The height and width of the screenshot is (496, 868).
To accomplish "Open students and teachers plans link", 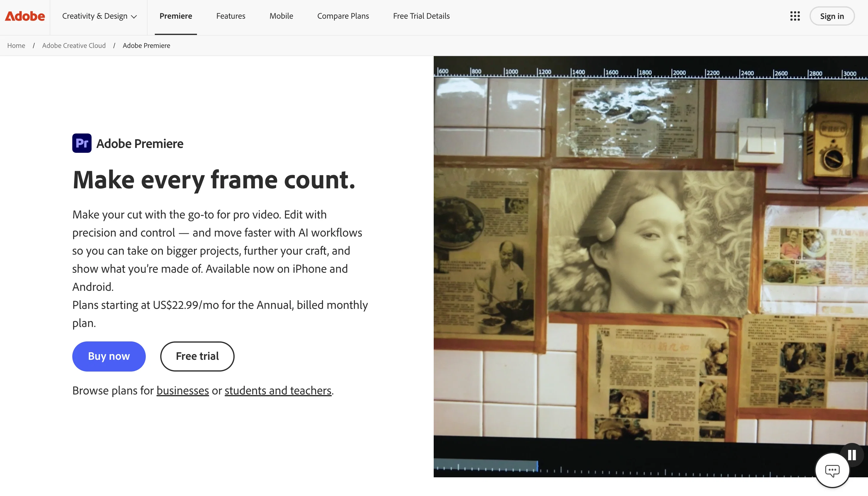I will 278,391.
